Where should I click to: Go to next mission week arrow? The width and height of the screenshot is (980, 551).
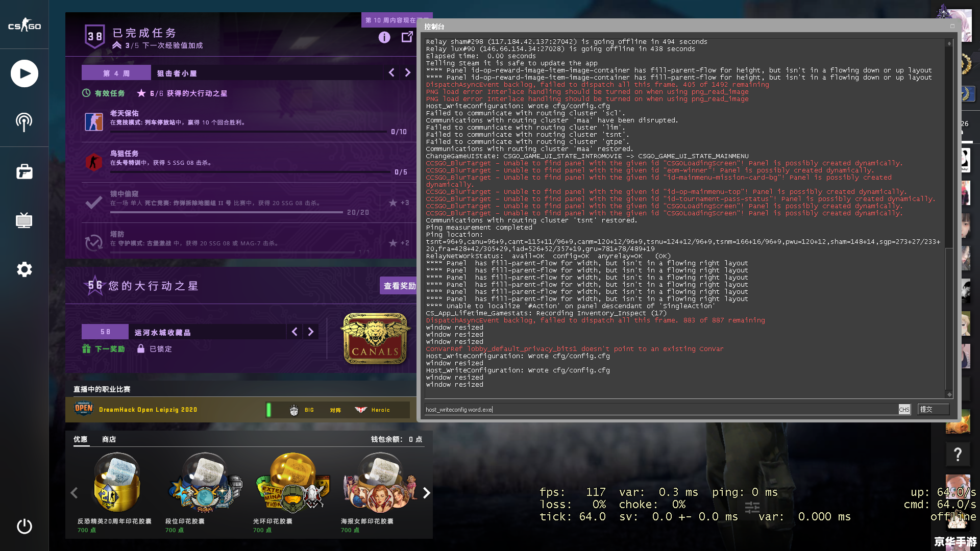(408, 73)
